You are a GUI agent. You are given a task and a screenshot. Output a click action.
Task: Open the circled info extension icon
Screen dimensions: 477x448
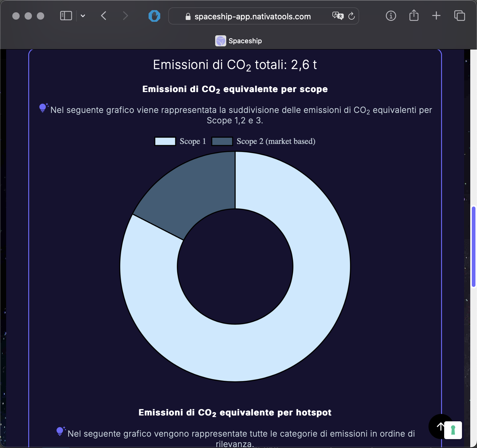391,16
